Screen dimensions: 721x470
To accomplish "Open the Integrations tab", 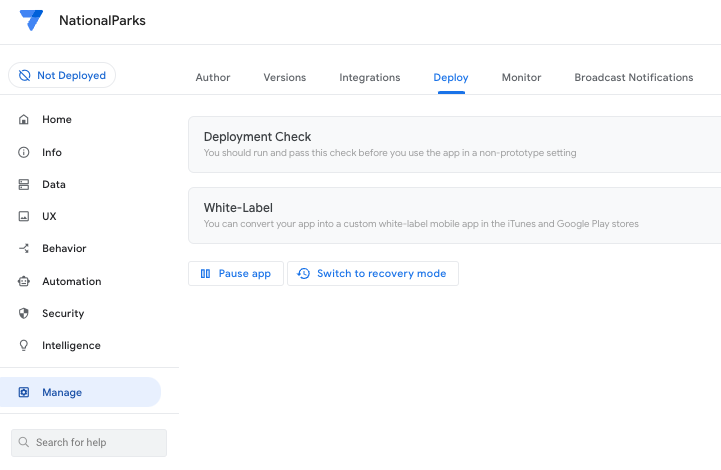I will 370,77.
